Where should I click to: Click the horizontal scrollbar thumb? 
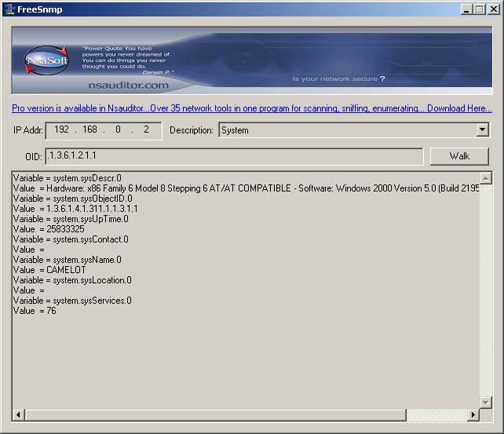click(x=216, y=414)
